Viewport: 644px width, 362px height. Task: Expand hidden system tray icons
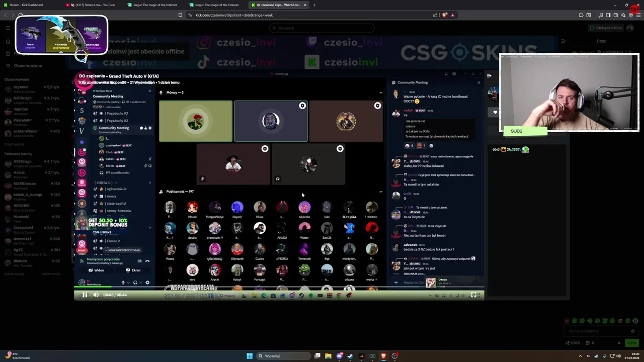coord(580,356)
